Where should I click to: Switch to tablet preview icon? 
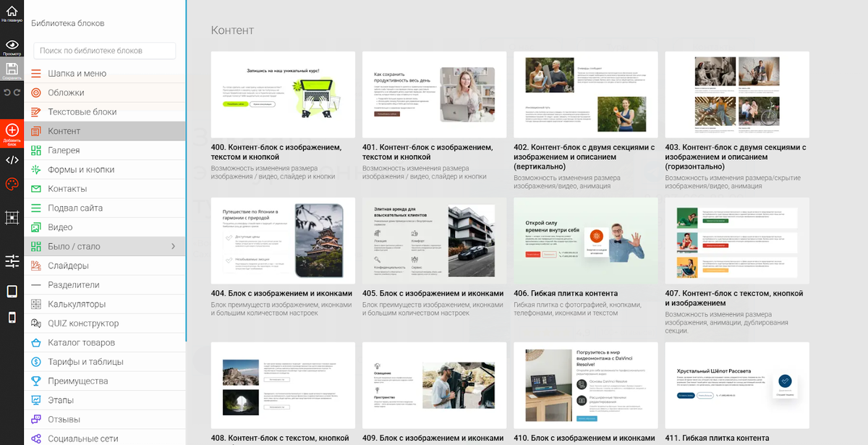tap(12, 292)
